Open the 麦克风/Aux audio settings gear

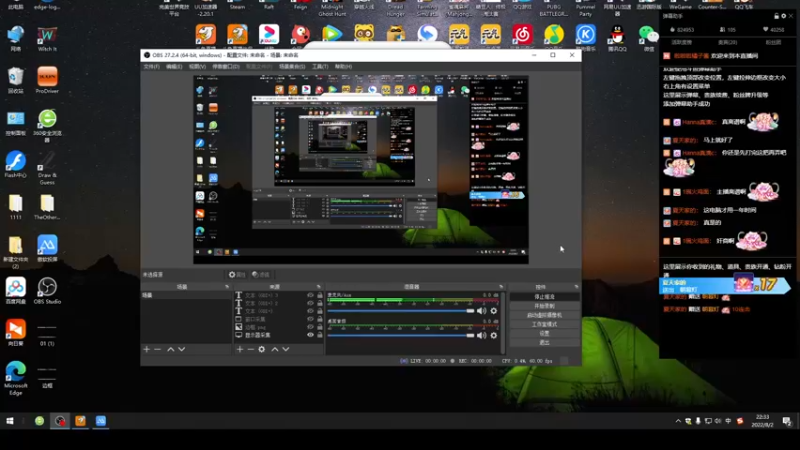point(494,311)
